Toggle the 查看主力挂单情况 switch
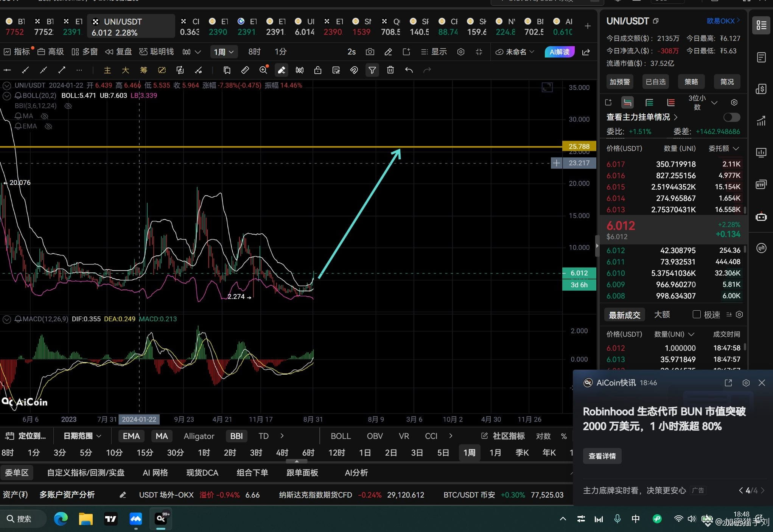The height and width of the screenshot is (532, 773). 731,117
